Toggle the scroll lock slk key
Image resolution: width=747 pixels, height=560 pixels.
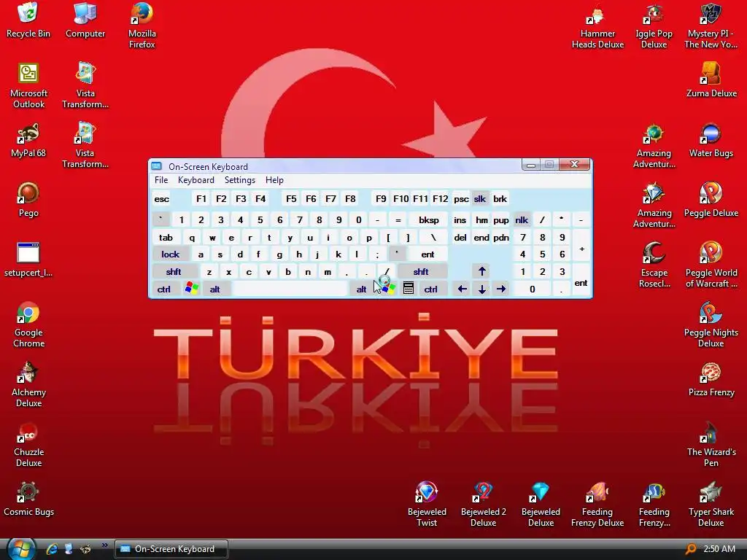pos(480,199)
